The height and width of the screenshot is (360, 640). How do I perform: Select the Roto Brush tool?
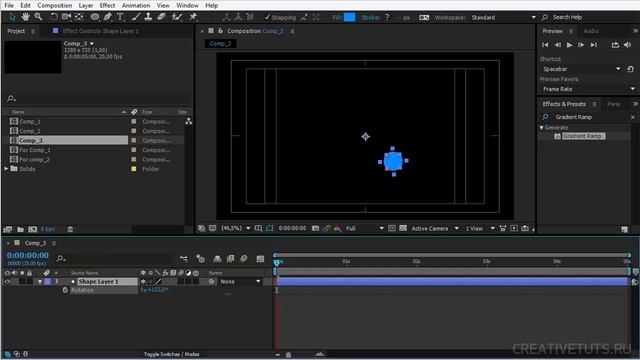177,17
